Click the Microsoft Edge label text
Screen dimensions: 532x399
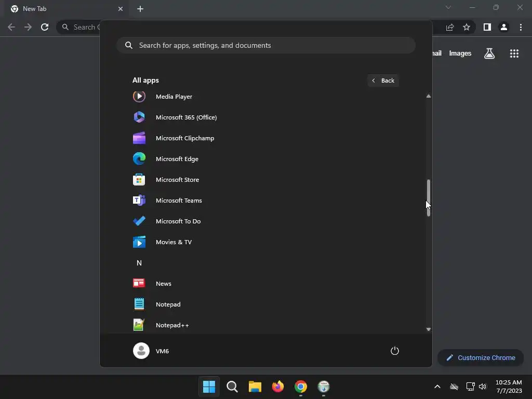[x=177, y=159]
